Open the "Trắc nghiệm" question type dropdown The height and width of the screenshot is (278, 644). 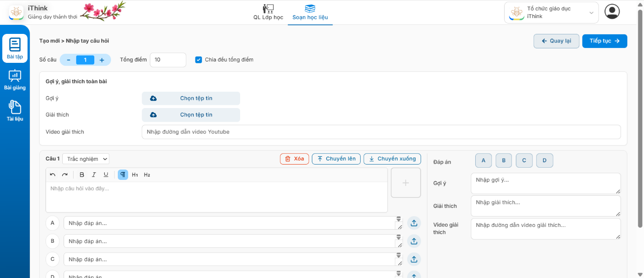click(x=86, y=159)
